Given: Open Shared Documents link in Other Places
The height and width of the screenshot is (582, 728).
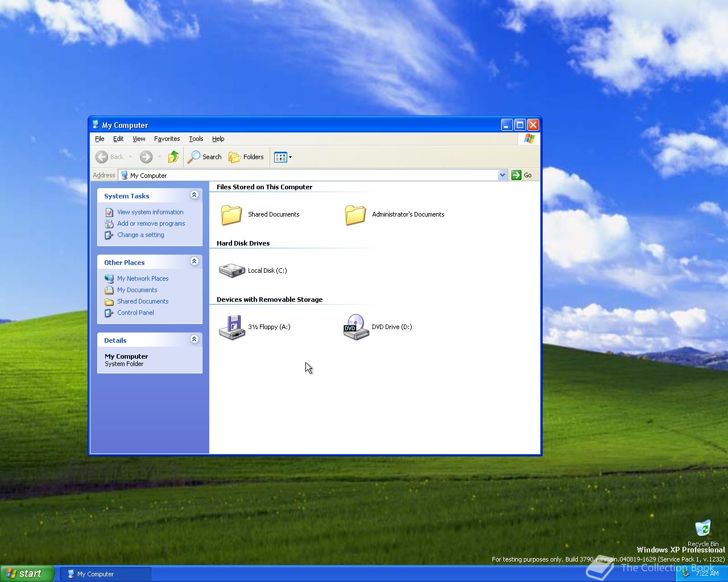Looking at the screenshot, I should 143,301.
